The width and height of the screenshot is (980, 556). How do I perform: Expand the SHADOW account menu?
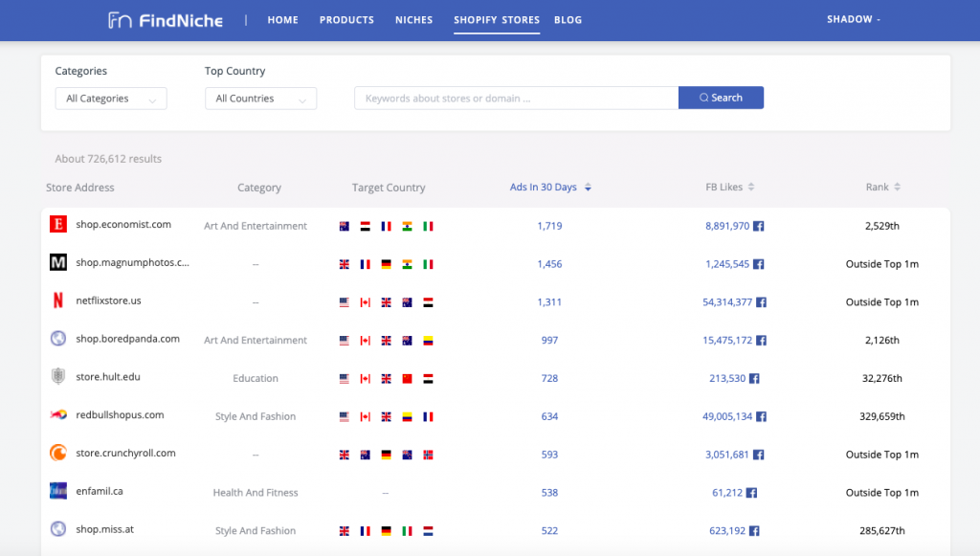point(853,19)
